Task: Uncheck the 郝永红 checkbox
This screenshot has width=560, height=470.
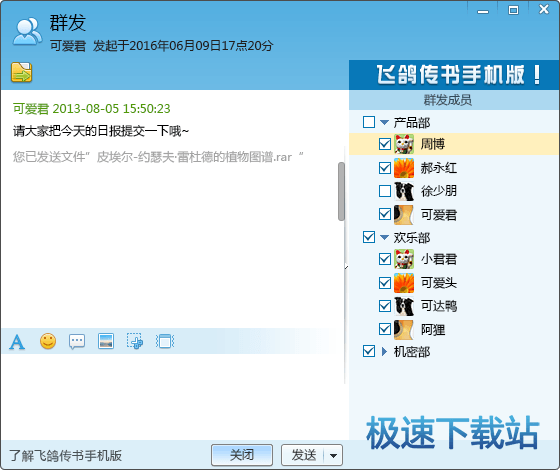Action: tap(385, 168)
